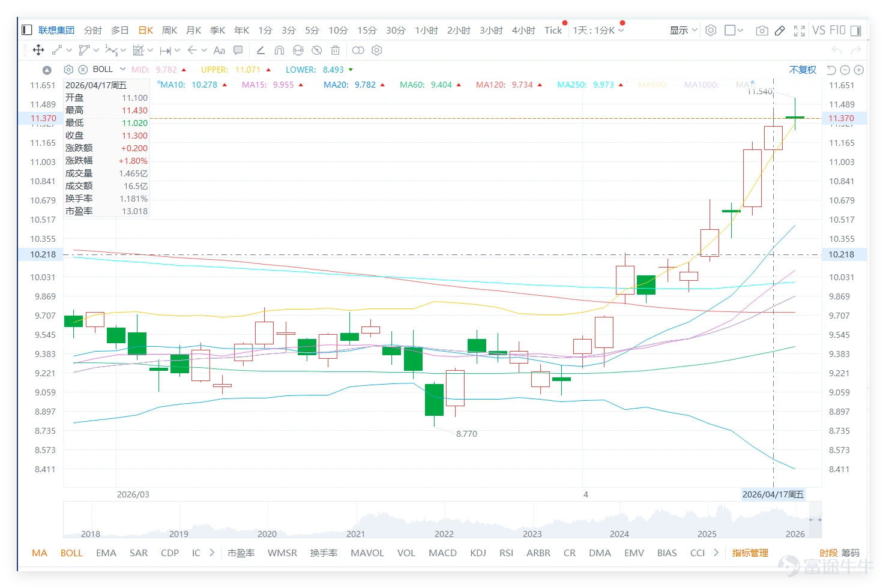Click the sync drawings icon

(x=298, y=50)
